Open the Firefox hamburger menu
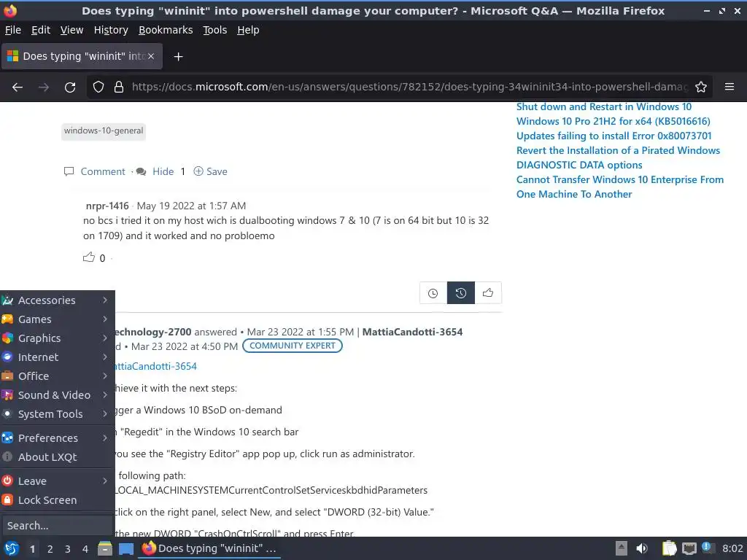The height and width of the screenshot is (560, 747). (x=729, y=87)
